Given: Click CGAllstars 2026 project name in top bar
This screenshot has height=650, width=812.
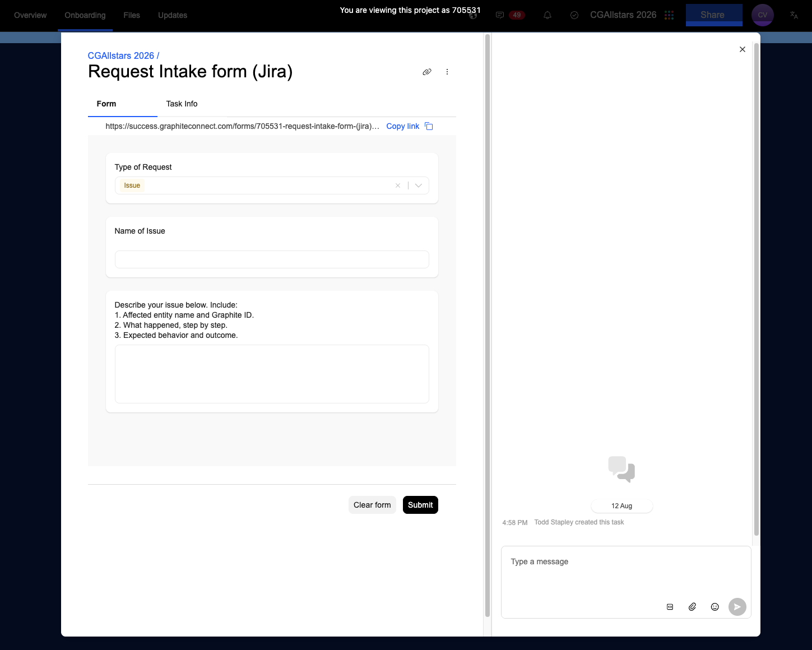Looking at the screenshot, I should point(623,15).
